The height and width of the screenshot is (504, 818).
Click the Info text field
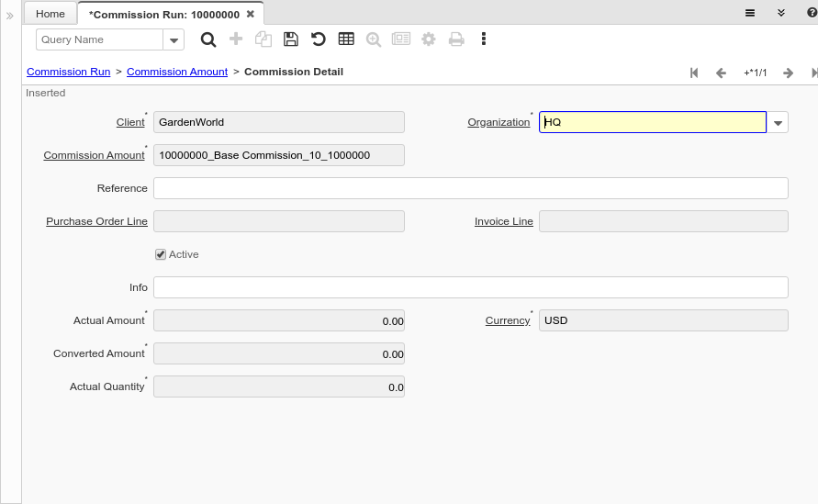pyautogui.click(x=470, y=287)
